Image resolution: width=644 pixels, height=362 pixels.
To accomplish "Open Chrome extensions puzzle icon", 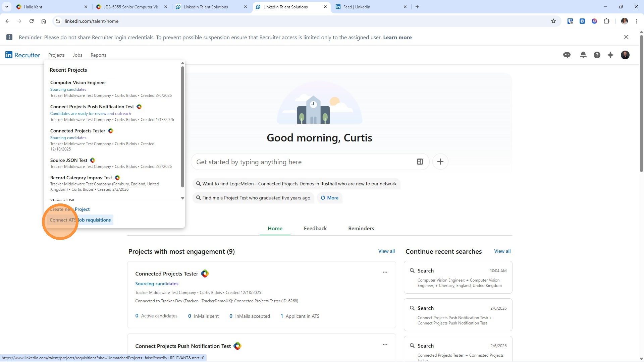I will coord(606,21).
